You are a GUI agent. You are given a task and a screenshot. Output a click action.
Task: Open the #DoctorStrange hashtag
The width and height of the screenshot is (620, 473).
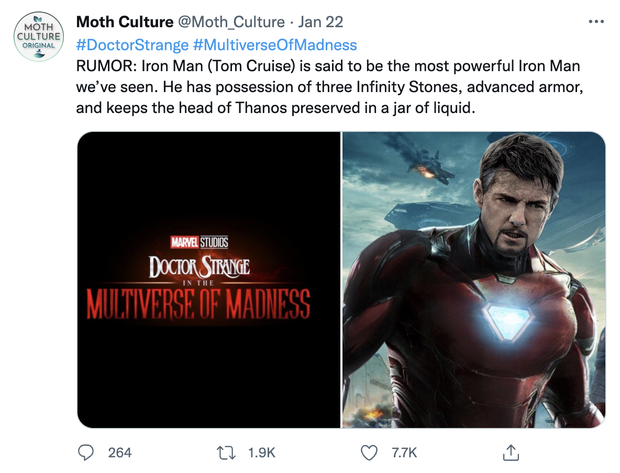click(x=131, y=45)
